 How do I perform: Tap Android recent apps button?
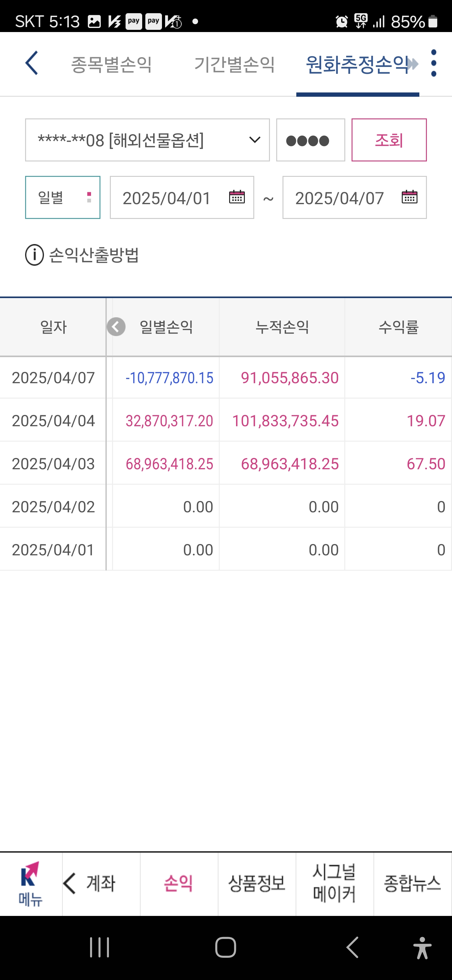coord(100,947)
